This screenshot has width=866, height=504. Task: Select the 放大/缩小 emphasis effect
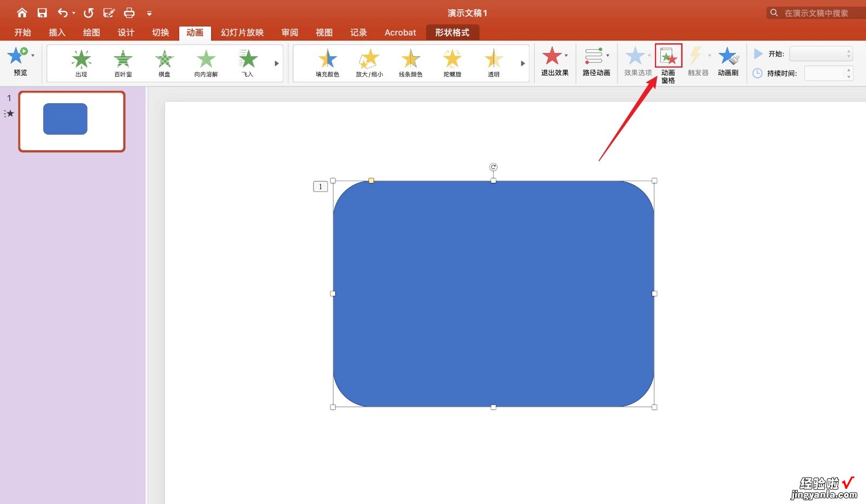369,63
